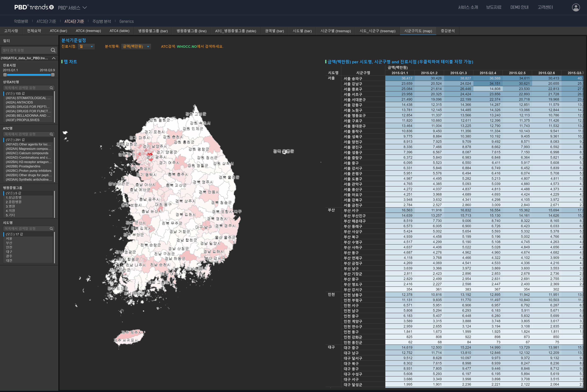Collapse the ATC4_data_for_PBD filter section
This screenshot has width=587, height=392.
[x=54, y=58]
